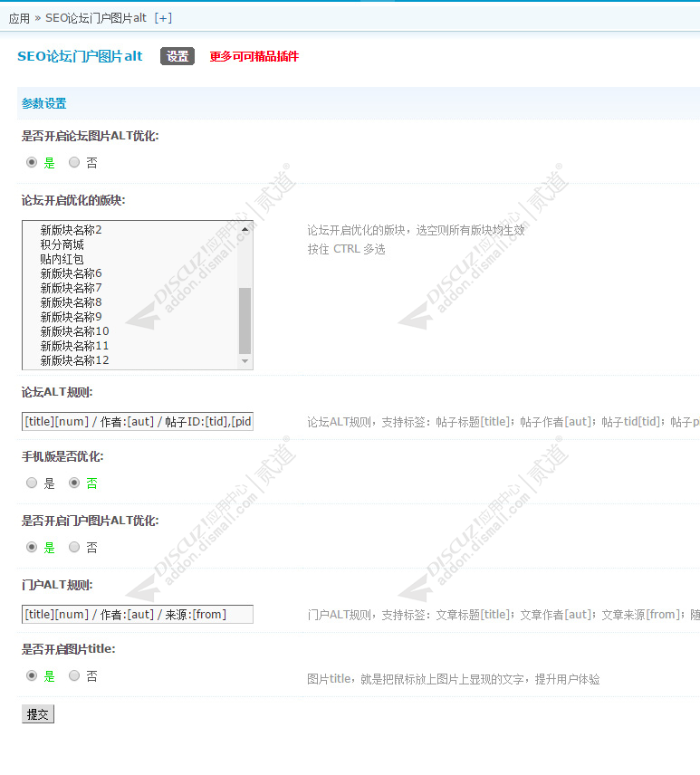Select 否 for 门户图片ALT优化
Viewport: 700px width, 775px height.
coord(74,547)
